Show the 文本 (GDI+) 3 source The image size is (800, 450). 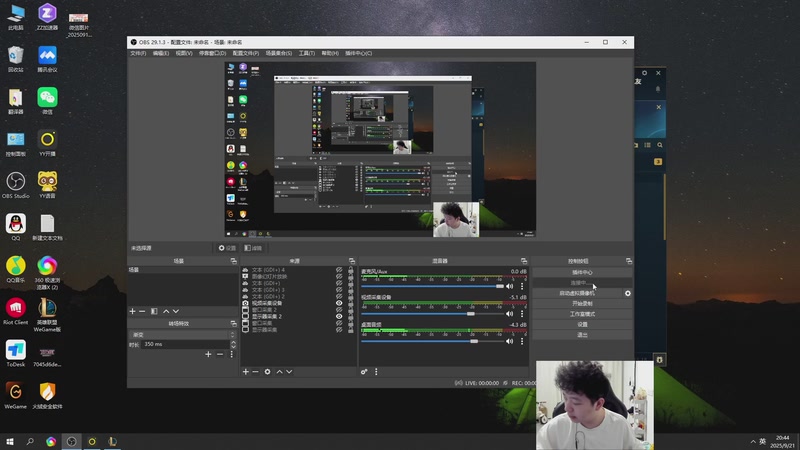pos(339,290)
